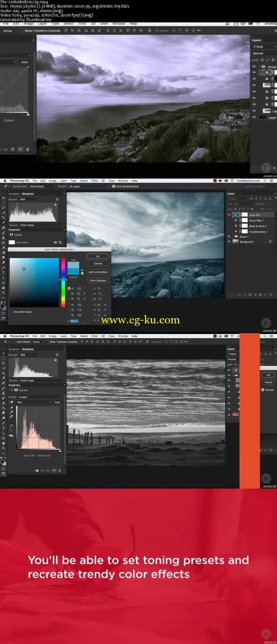Click Layers panel trash icon in Color Picker frame
Screen dimensions: 277x644
271,294
